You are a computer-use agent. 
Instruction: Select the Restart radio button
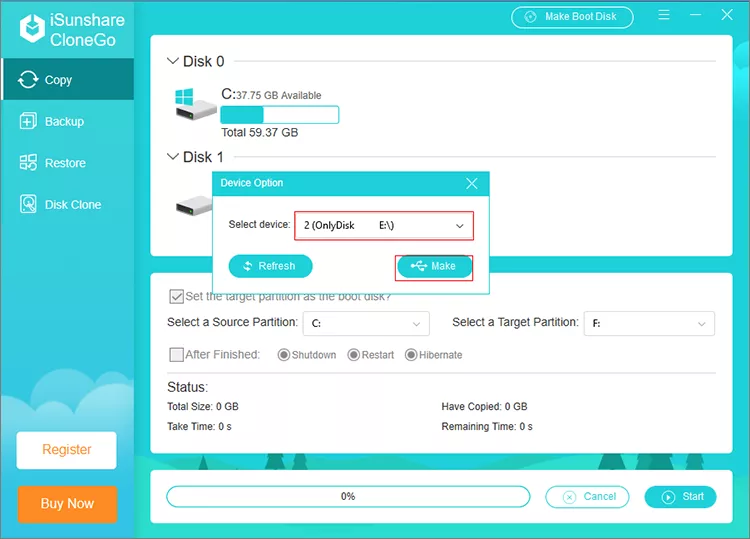[353, 355]
